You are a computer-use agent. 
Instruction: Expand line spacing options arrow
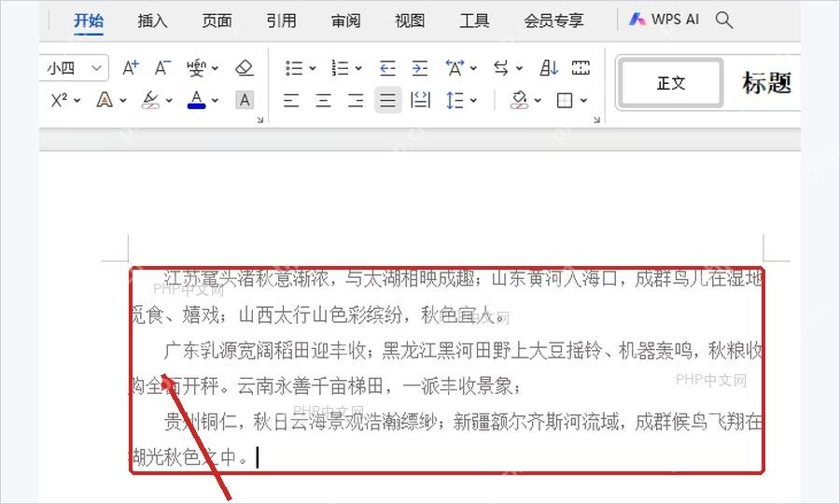coord(473,101)
